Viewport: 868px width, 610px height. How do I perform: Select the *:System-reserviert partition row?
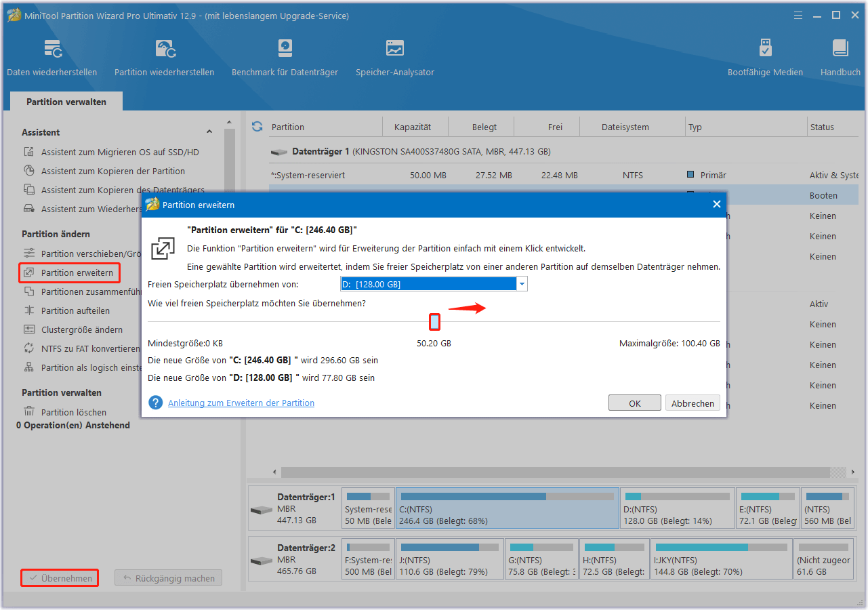564,176
